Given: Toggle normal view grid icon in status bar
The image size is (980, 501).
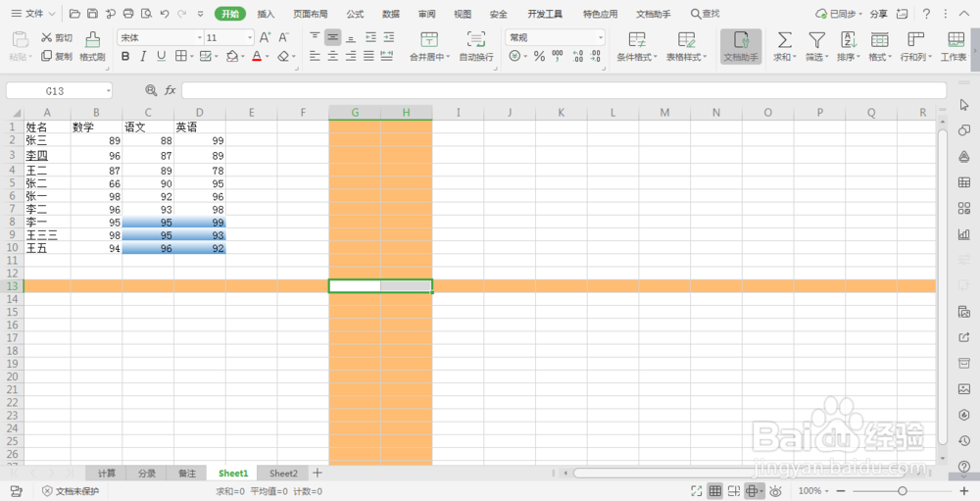Looking at the screenshot, I should pos(715,491).
